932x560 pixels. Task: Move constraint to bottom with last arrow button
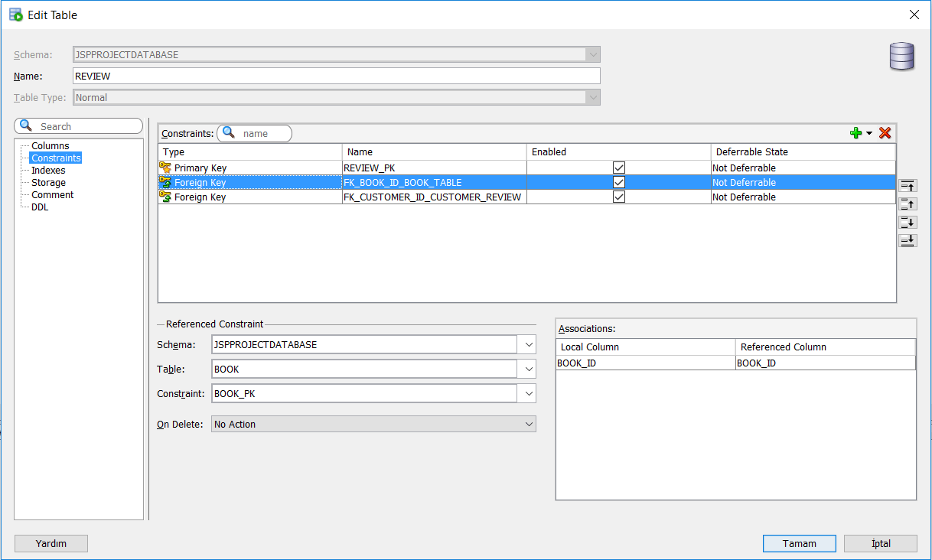click(x=908, y=241)
